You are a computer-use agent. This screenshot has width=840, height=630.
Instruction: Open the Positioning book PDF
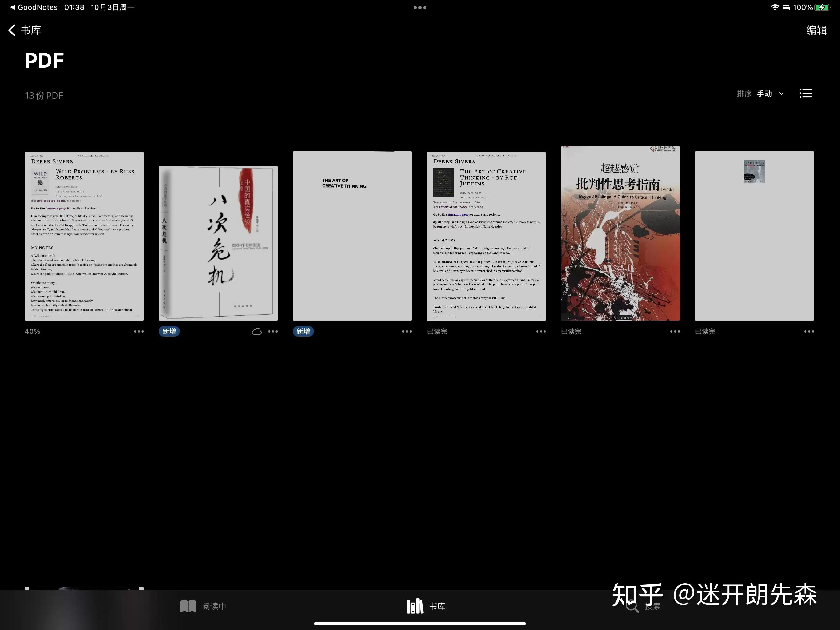(754, 236)
